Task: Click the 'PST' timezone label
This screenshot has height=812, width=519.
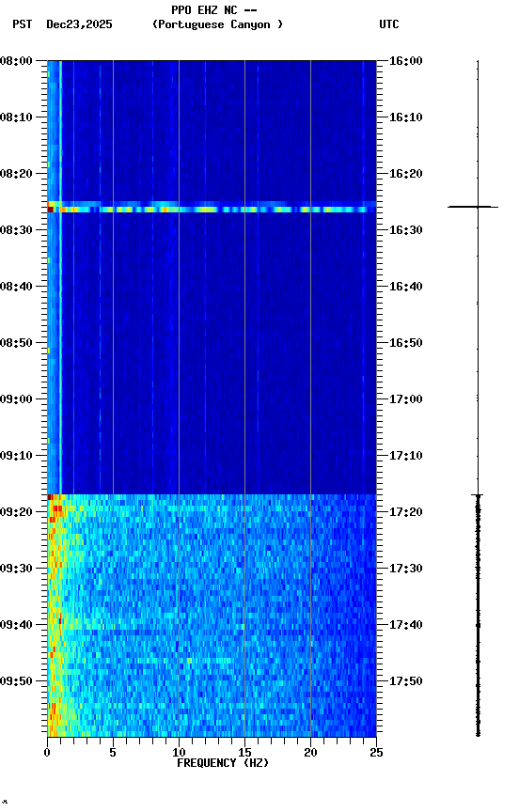Action: coord(23,24)
